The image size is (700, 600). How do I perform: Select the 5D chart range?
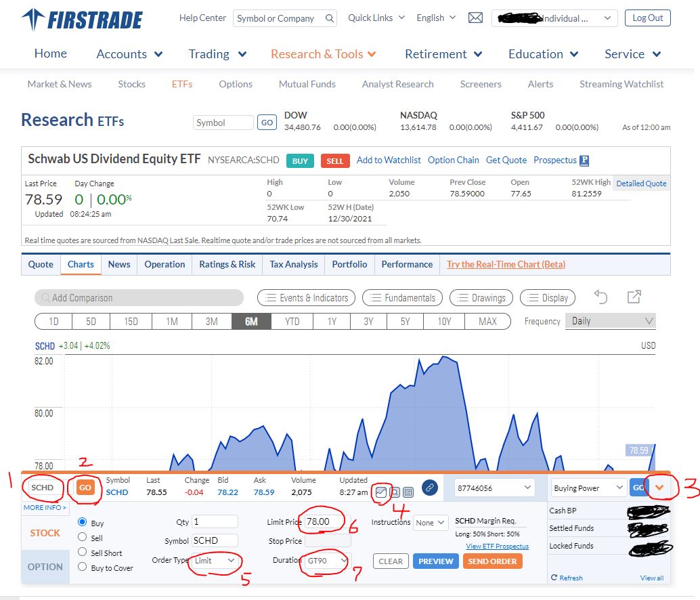pos(91,322)
